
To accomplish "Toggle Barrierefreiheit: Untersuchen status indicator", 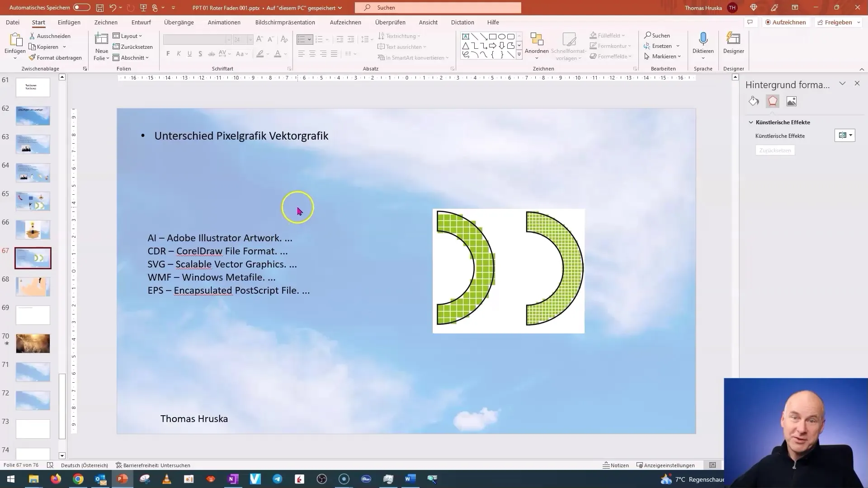I will click(153, 465).
